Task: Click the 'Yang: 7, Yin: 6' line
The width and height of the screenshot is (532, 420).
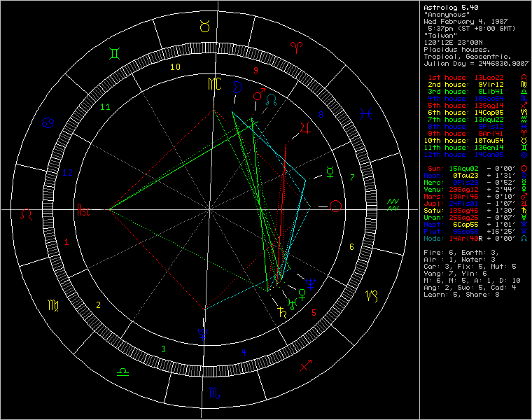Action: tap(455, 274)
